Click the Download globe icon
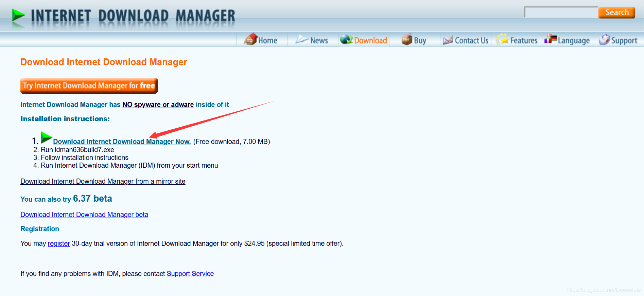Viewport: 644px width, 296px height. (x=346, y=40)
